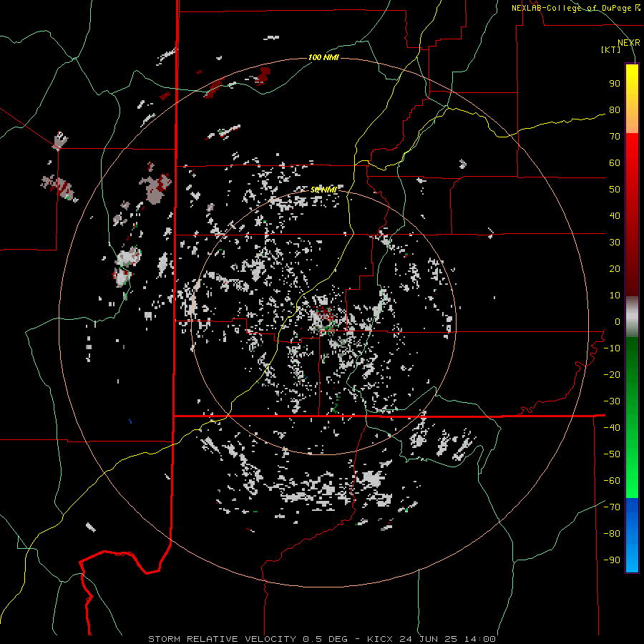Screen dimensions: 644x644
Task: Click the 14:00 timestamp in bottom caption
Action: pos(480,639)
